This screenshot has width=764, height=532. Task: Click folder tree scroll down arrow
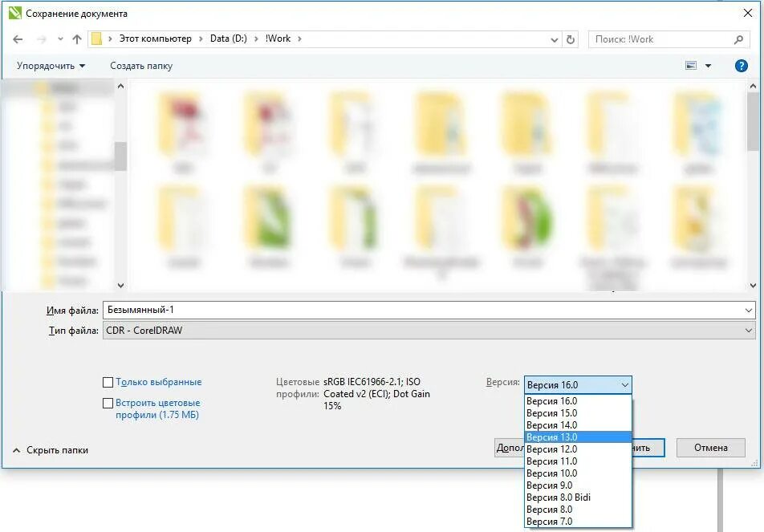121,286
